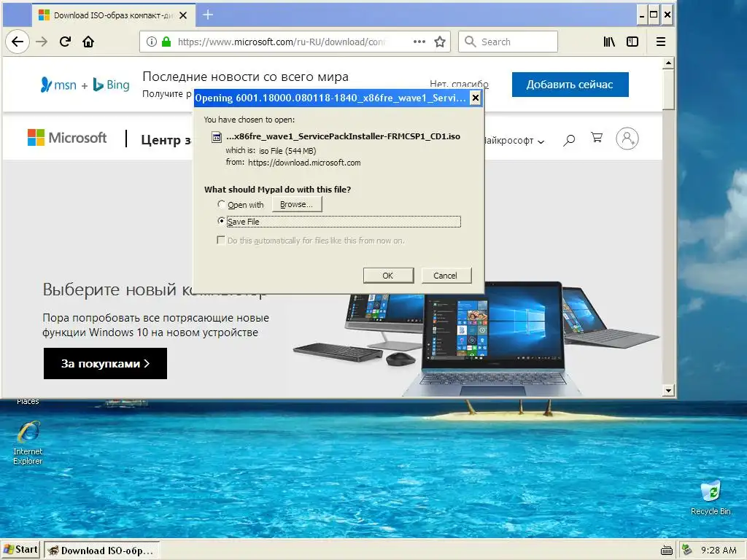Image resolution: width=747 pixels, height=560 pixels.
Task: Click the forward navigation arrow
Action: (x=42, y=42)
